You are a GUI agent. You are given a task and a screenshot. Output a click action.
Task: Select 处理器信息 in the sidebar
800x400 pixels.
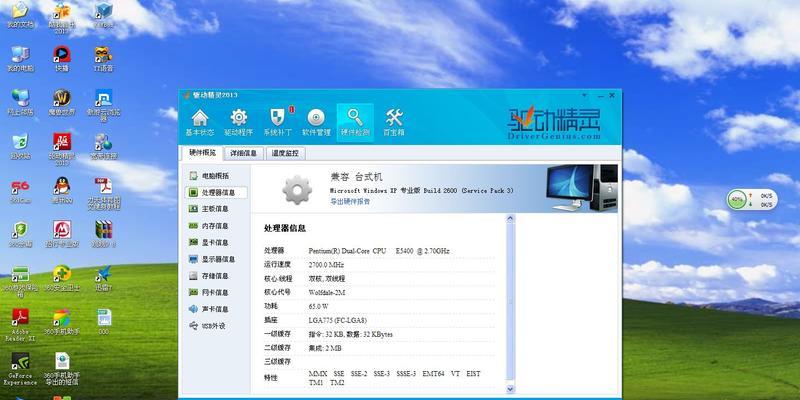point(216,192)
